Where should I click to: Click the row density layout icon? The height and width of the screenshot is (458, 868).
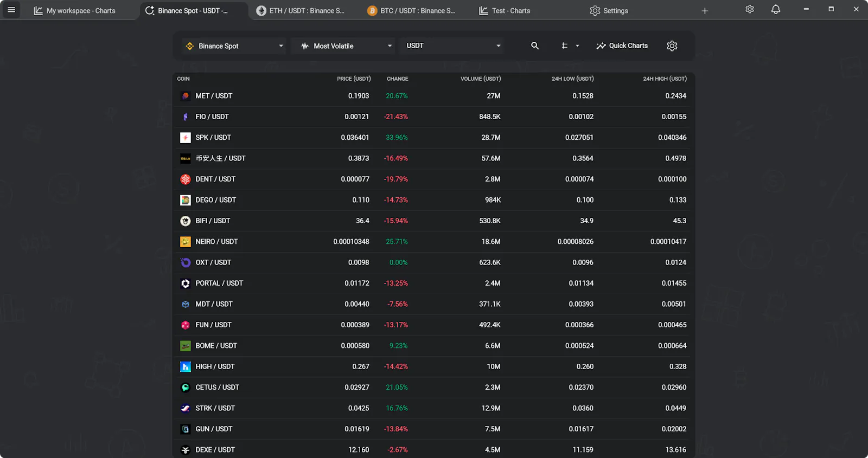[565, 46]
